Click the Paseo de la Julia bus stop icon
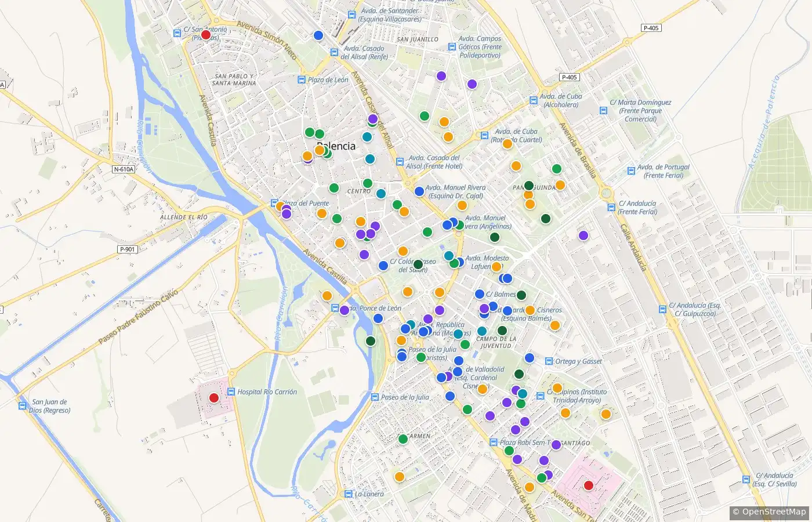The width and height of the screenshot is (812, 522). [x=375, y=397]
